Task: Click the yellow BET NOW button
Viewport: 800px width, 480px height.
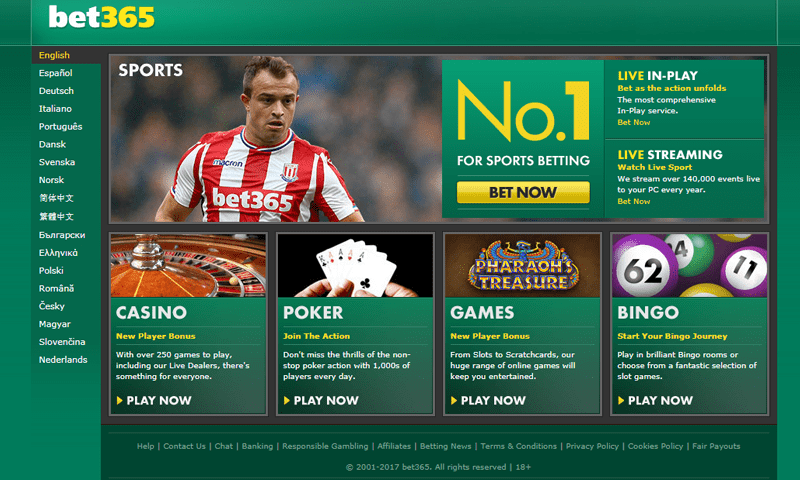Action: click(x=523, y=192)
